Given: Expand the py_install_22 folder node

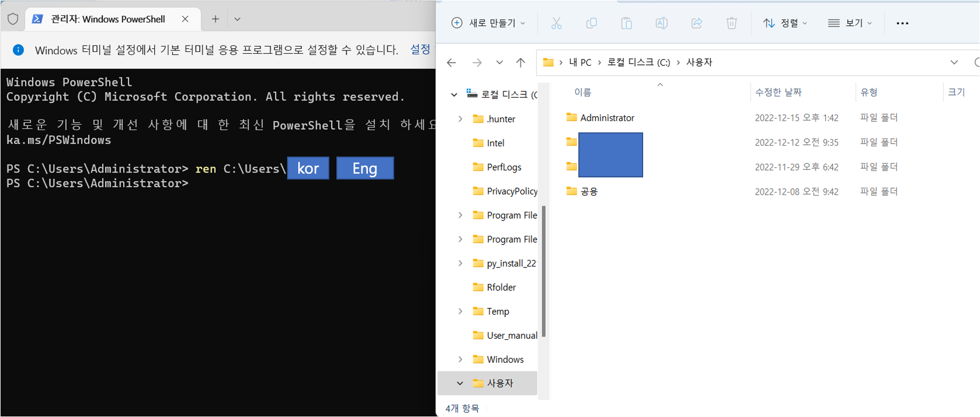Looking at the screenshot, I should [x=460, y=263].
